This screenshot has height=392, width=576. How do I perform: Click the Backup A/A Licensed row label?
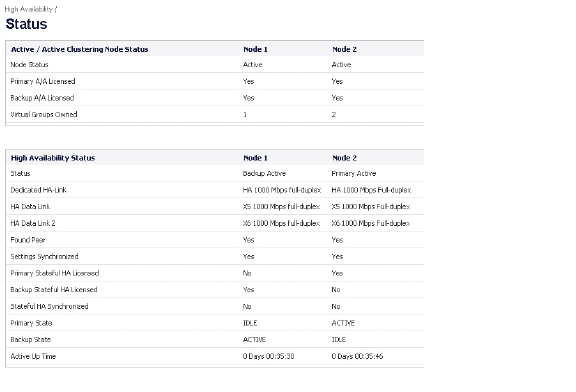[x=42, y=98]
